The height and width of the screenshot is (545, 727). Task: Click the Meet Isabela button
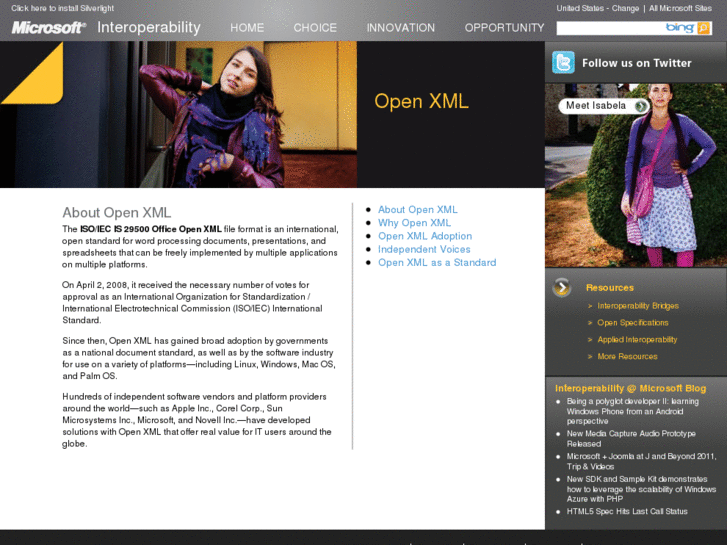603,106
